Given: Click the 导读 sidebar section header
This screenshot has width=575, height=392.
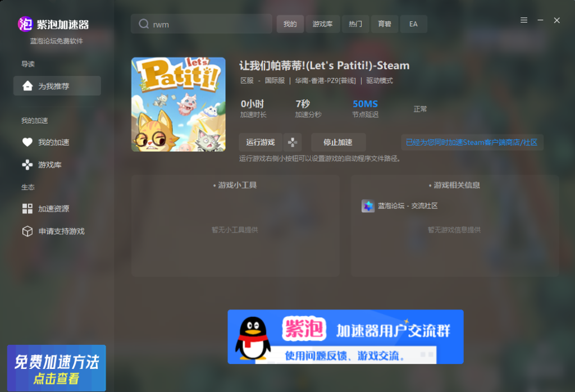Looking at the screenshot, I should click(x=28, y=64).
